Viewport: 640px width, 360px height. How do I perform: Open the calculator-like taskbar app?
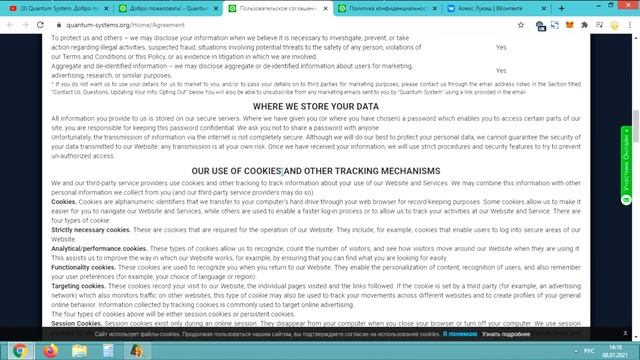pyautogui.click(x=108, y=351)
